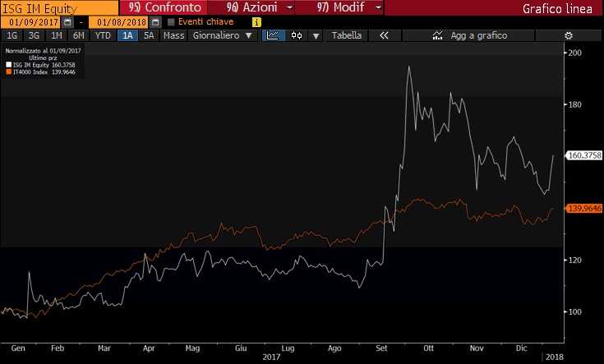Image resolution: width=604 pixels, height=364 pixels.
Task: Click the 139.9646 orange price label
Action: click(584, 209)
